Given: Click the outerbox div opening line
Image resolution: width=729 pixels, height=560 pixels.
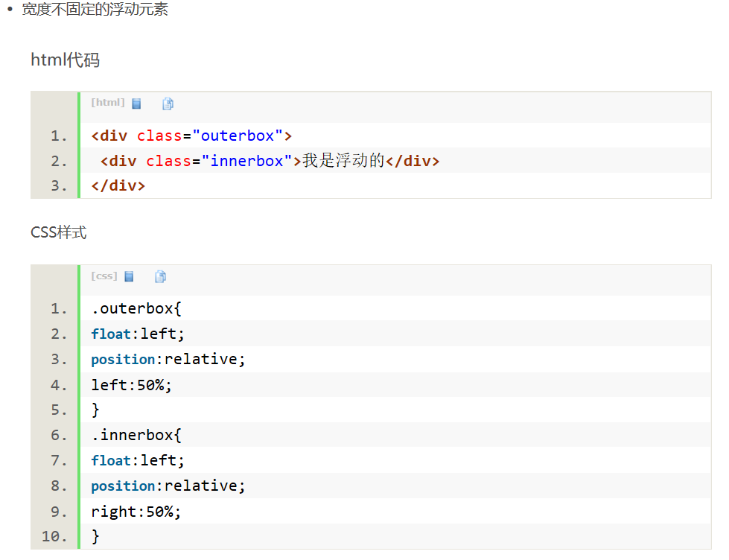Looking at the screenshot, I should (191, 136).
